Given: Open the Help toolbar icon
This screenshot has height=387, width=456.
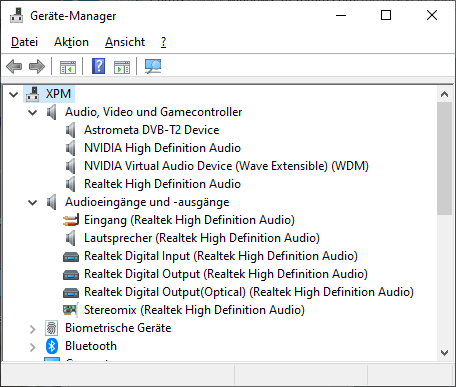Looking at the screenshot, I should [98, 66].
